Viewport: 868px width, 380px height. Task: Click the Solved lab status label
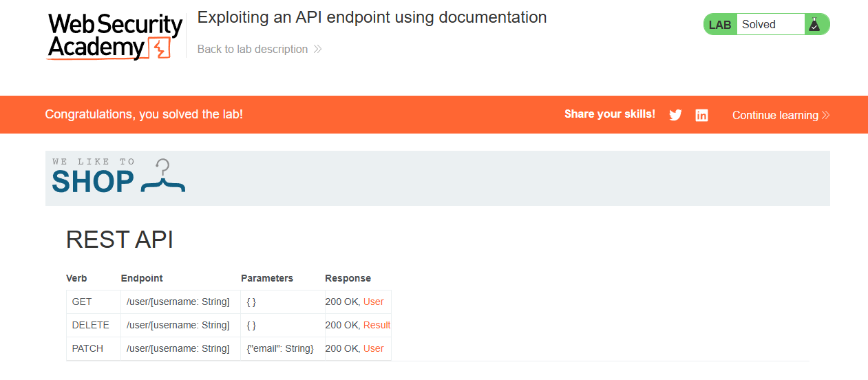[x=759, y=25]
